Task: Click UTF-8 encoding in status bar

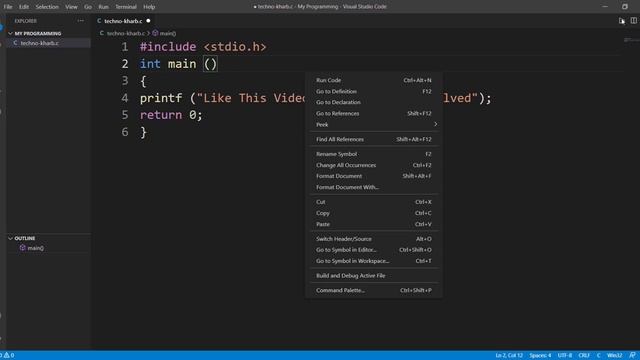Action: point(565,355)
